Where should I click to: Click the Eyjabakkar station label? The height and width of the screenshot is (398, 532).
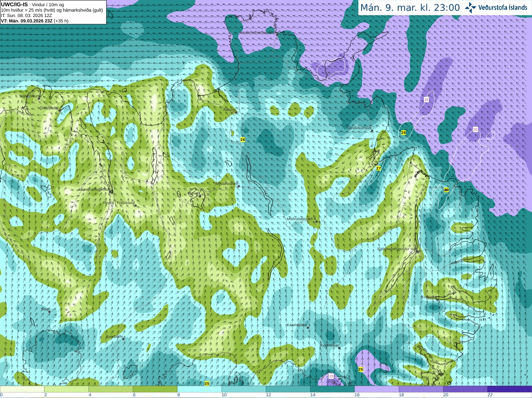[330, 345]
